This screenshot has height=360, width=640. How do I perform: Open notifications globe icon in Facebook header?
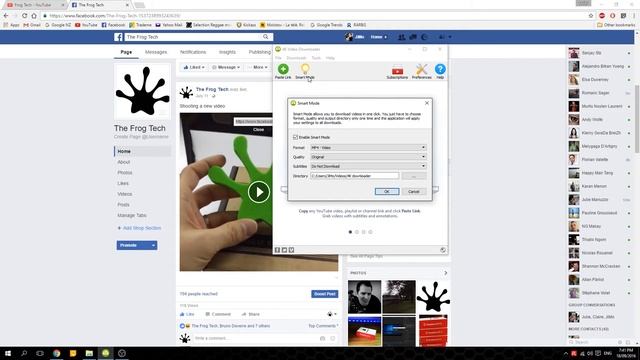click(424, 37)
